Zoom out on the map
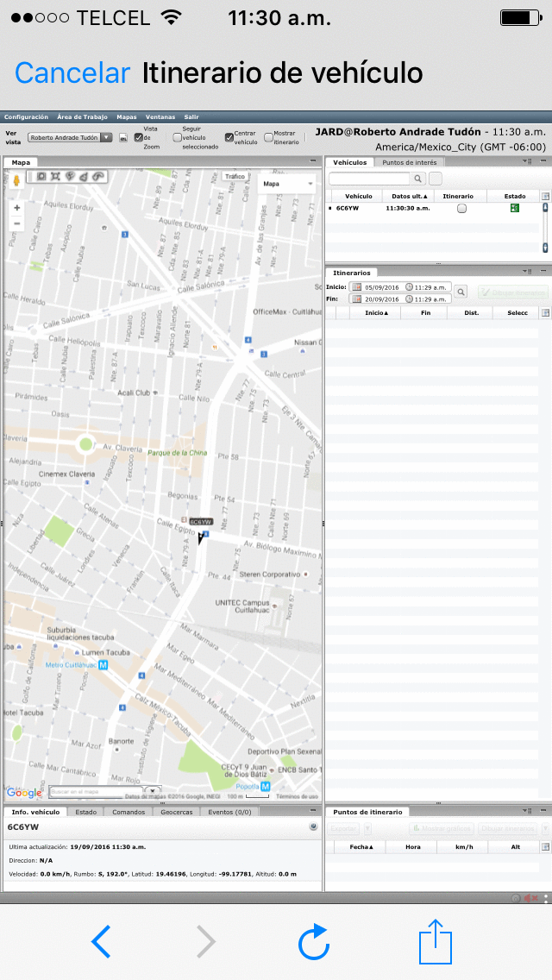Viewport: 552px width, 980px height. coord(17,223)
